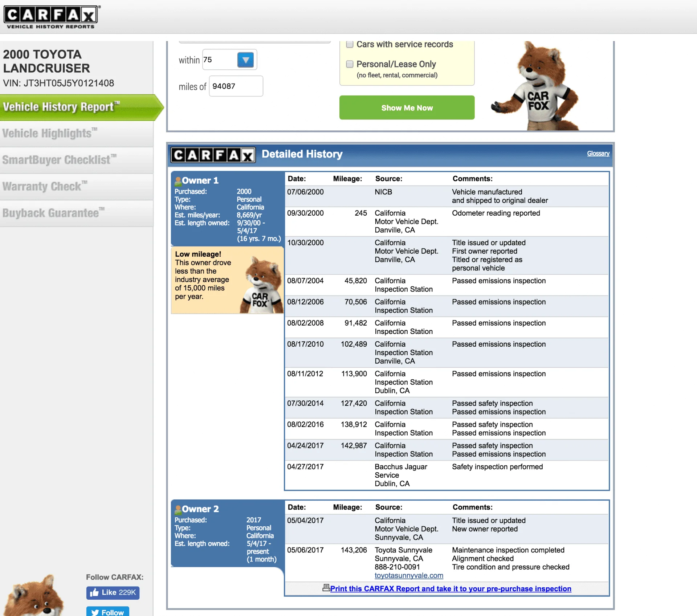
Task: Click the Detailed History title
Action: (x=302, y=154)
